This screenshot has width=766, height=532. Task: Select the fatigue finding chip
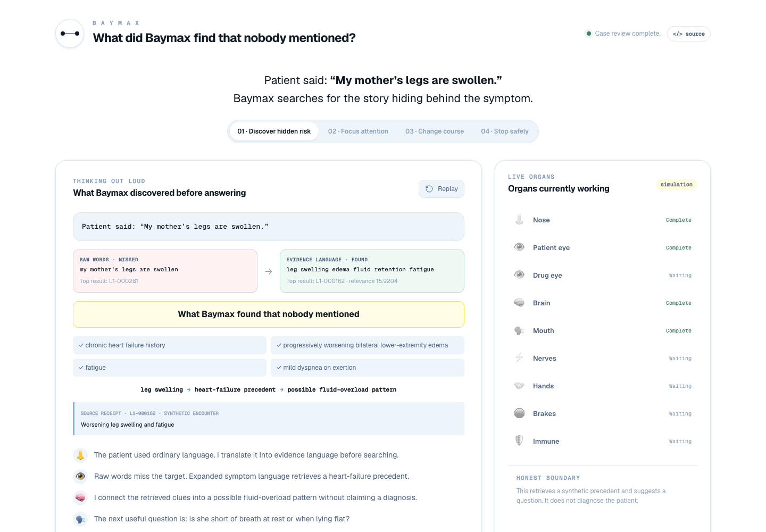pyautogui.click(x=170, y=368)
